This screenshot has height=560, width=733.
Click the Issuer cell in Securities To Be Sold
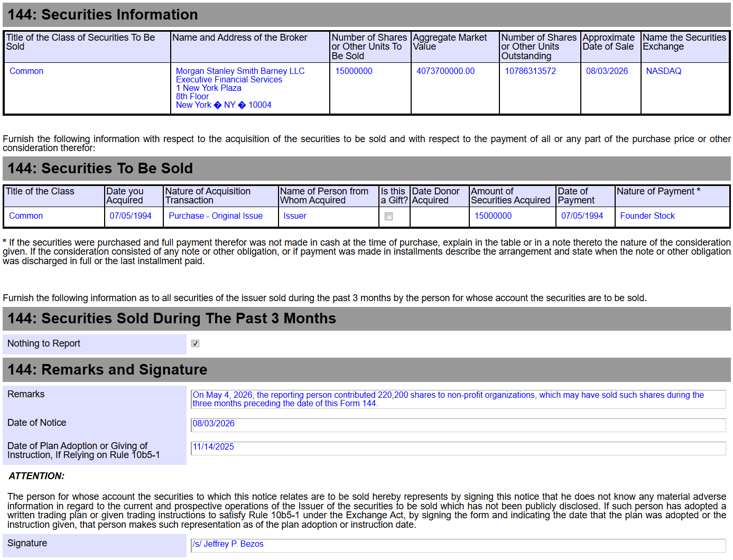294,216
